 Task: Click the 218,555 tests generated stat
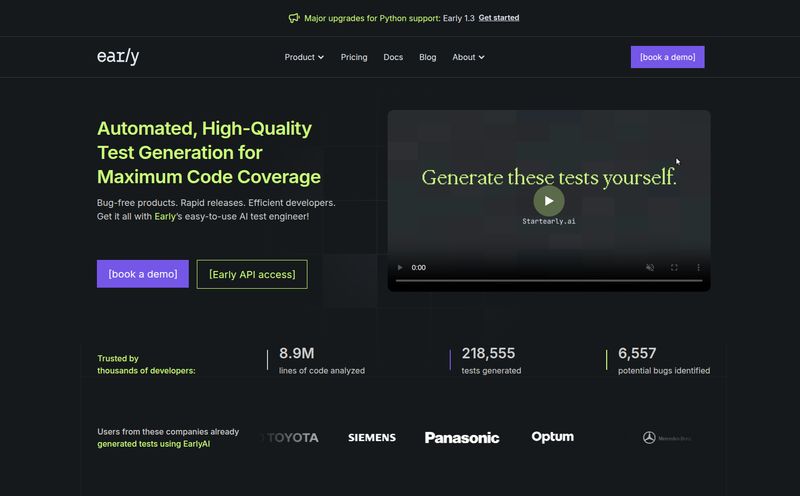[491, 361]
